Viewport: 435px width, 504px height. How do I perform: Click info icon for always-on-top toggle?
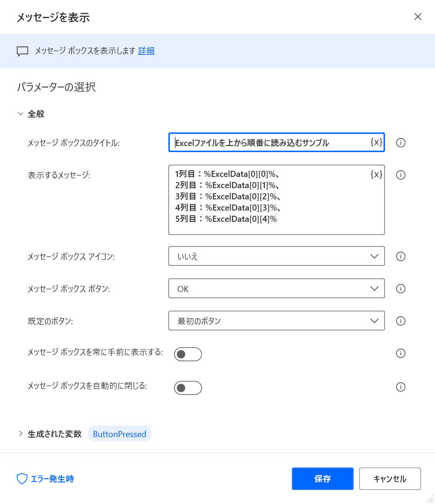point(401,353)
